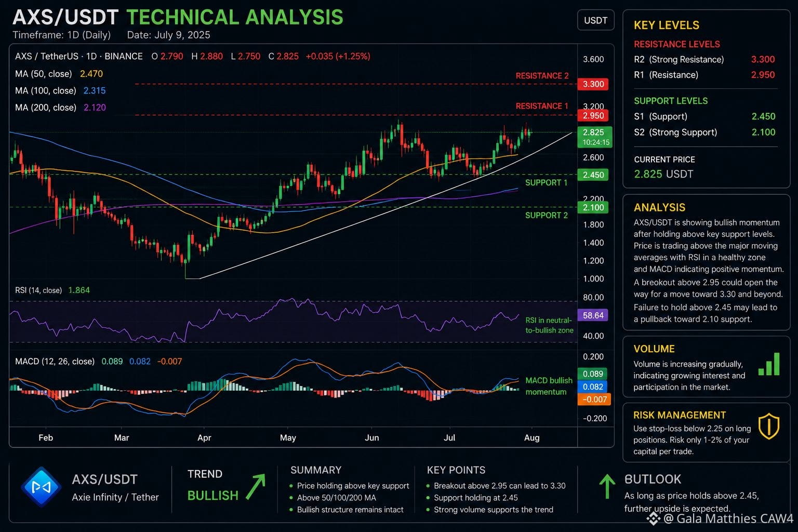This screenshot has height=532, width=798.
Task: Click the May label on the time axis
Action: (288, 437)
